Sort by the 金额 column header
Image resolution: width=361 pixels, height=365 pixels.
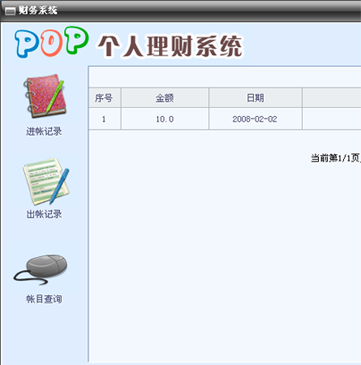165,98
